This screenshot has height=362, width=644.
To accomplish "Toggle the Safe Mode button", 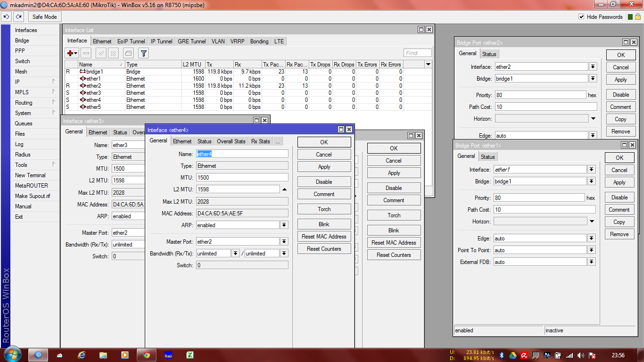I will [44, 16].
